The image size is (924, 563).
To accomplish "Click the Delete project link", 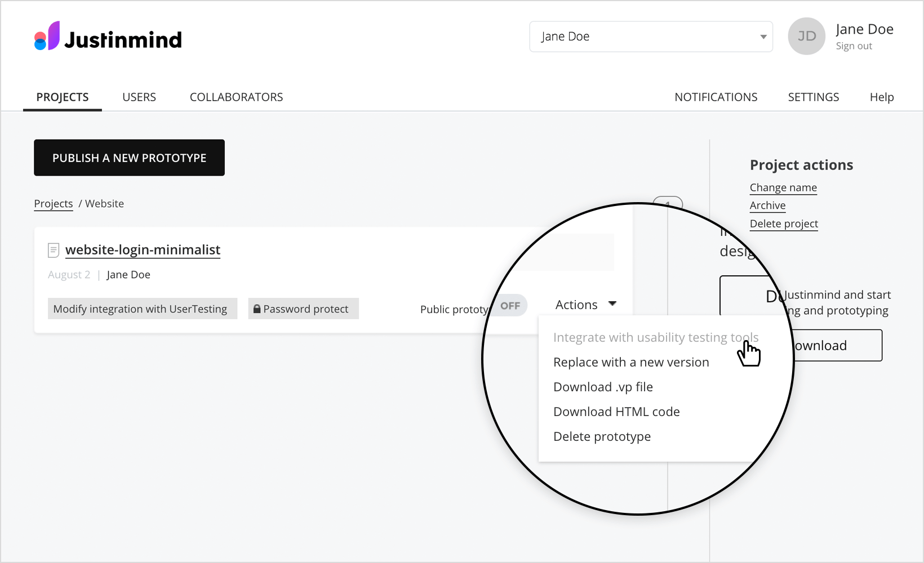I will coord(784,224).
